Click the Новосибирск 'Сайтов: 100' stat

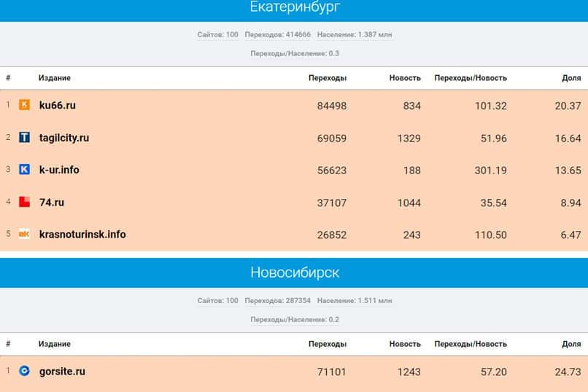tap(218, 300)
